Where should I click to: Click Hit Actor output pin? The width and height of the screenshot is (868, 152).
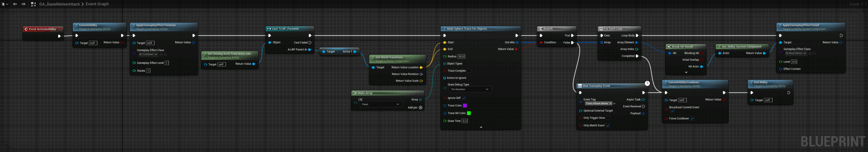pos(702,67)
